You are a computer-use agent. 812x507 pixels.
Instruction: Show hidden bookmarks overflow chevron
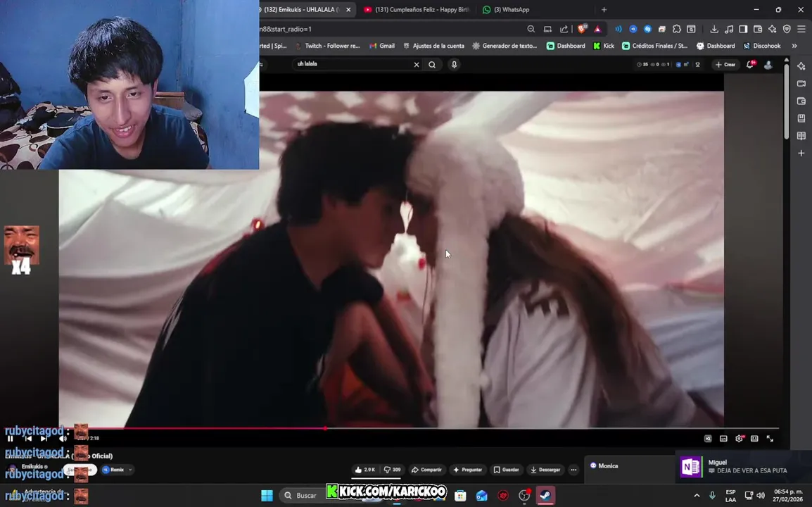pos(794,46)
